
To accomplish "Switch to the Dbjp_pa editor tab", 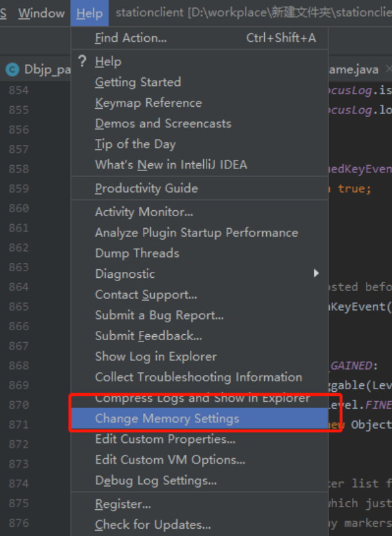I will click(37, 69).
